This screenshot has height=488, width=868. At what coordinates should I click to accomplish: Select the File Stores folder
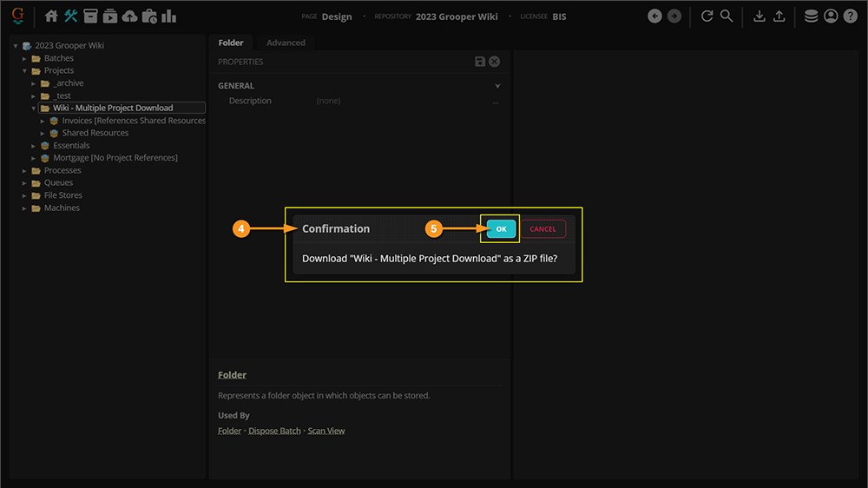coord(63,195)
